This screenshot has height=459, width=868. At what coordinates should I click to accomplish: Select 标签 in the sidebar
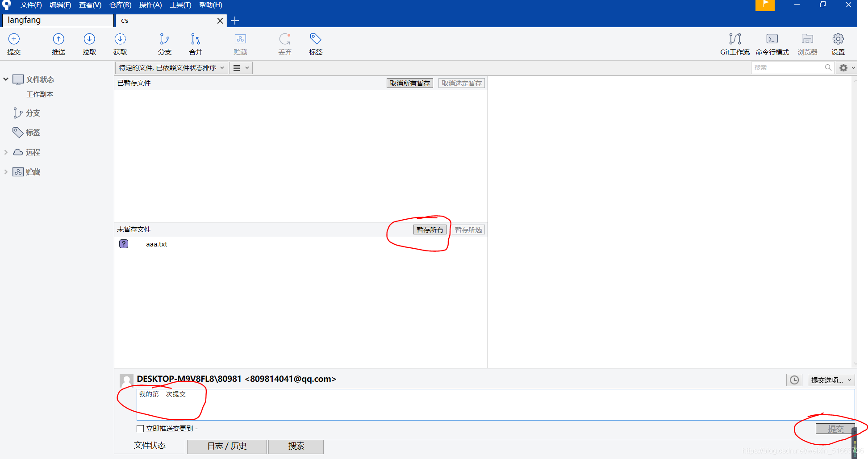(33, 133)
